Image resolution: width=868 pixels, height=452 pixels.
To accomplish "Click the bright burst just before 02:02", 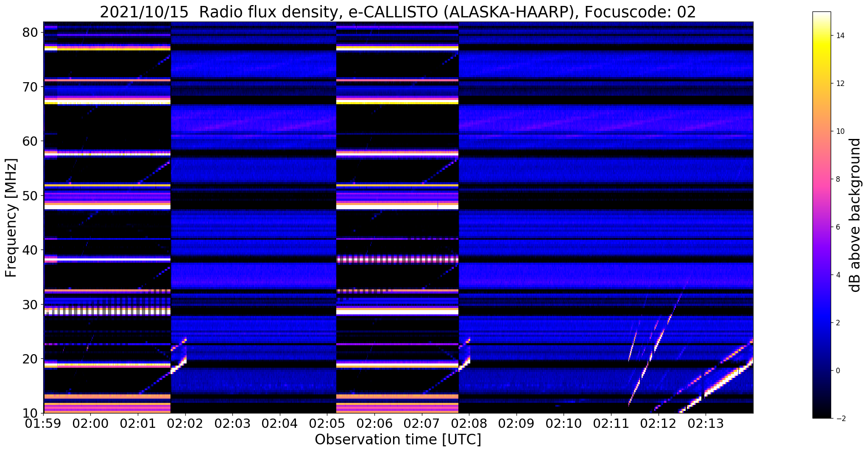I will (179, 356).
